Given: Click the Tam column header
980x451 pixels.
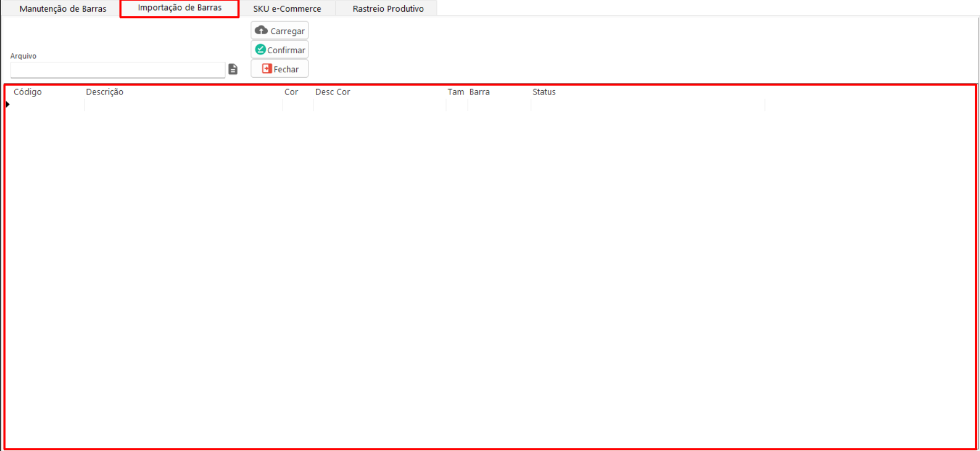Looking at the screenshot, I should tap(456, 92).
